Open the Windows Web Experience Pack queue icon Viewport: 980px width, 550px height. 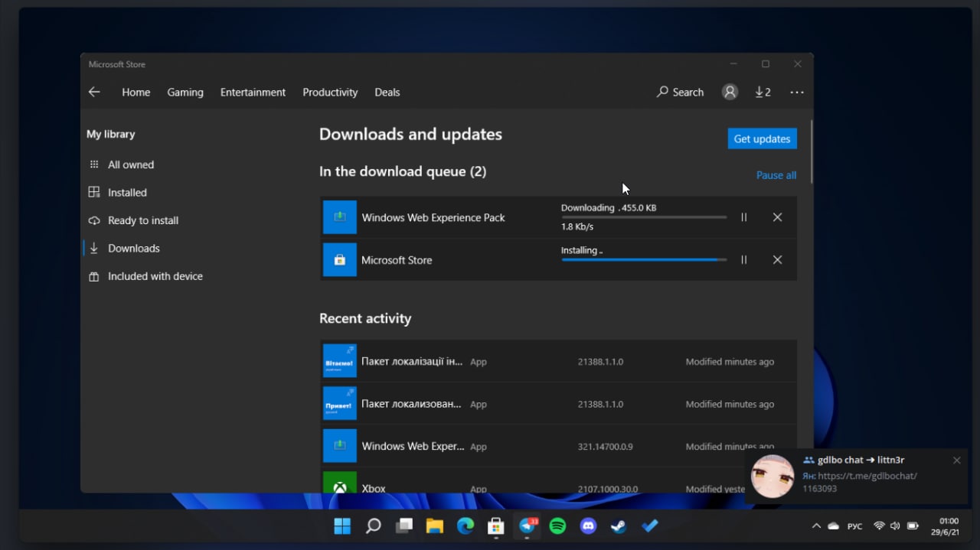click(339, 217)
